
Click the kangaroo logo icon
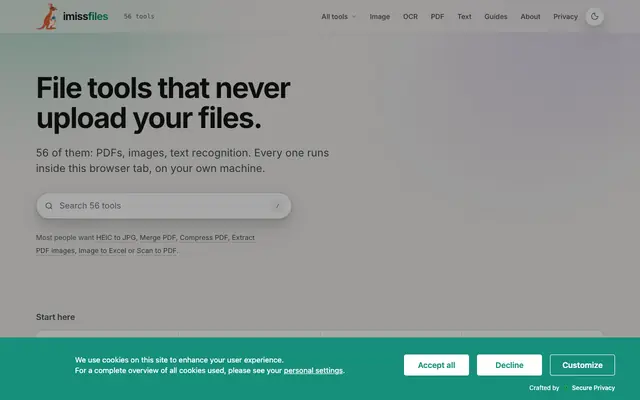click(x=48, y=17)
